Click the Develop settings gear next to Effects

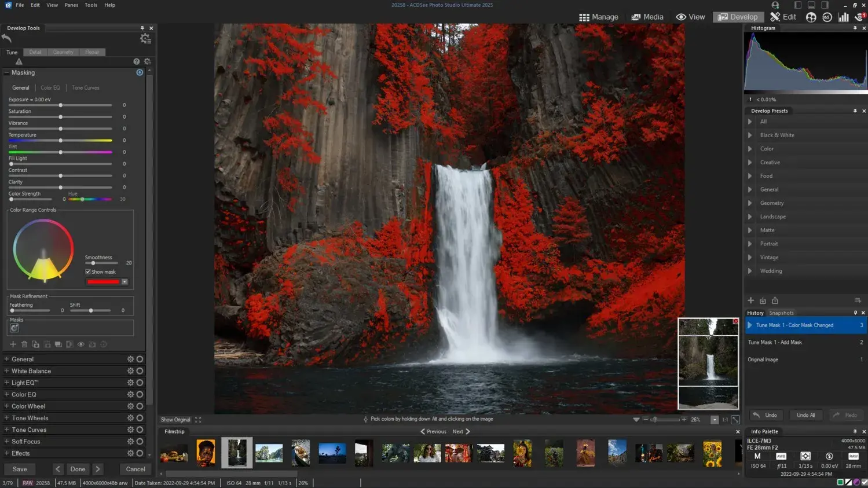pos(131,453)
